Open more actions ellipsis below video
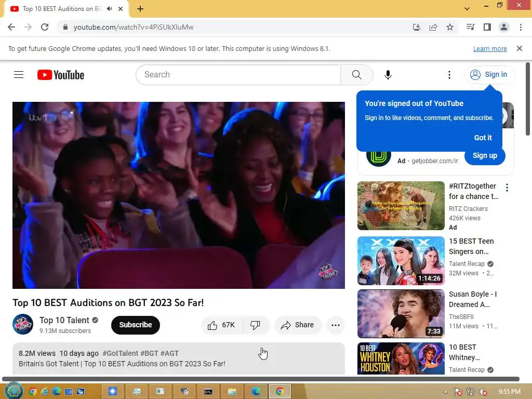 (x=335, y=325)
